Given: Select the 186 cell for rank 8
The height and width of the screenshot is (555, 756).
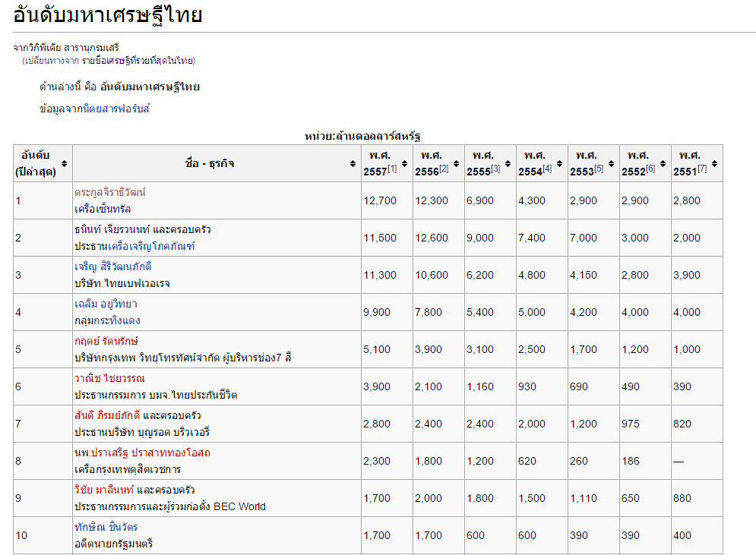Looking at the screenshot, I should (645, 461).
